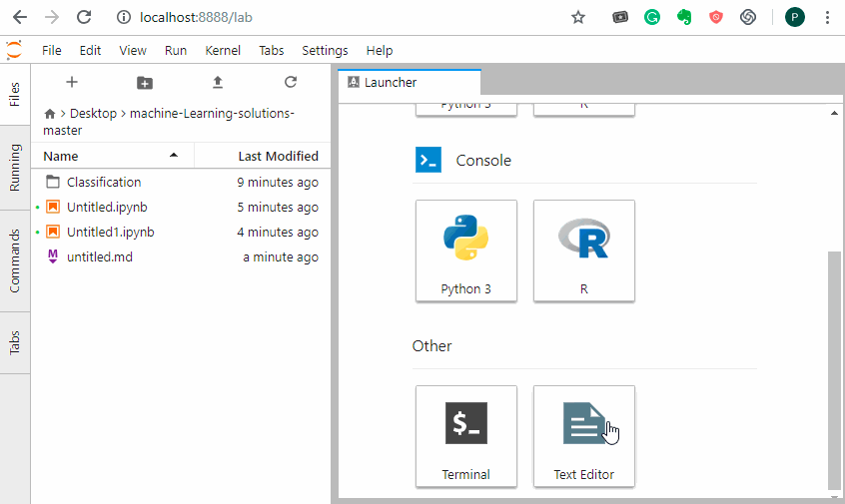Image resolution: width=845 pixels, height=504 pixels.
Task: Open the Text Editor launcher
Action: 583,436
